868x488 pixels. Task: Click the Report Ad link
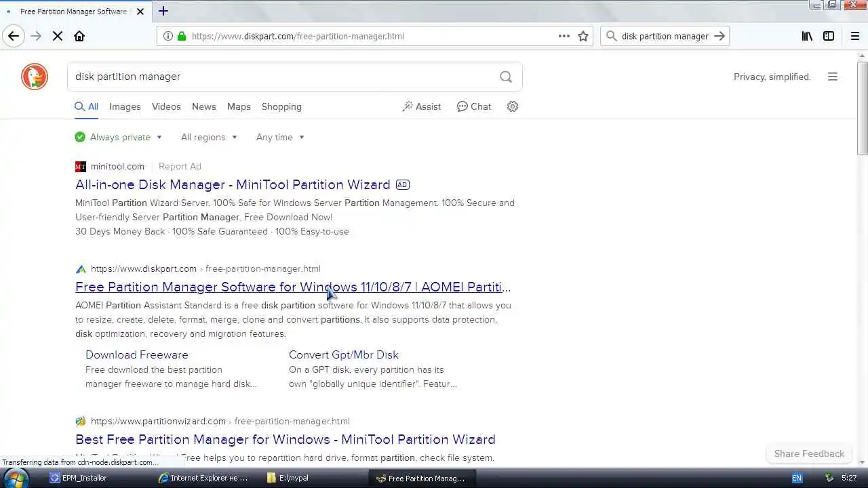[x=180, y=166]
